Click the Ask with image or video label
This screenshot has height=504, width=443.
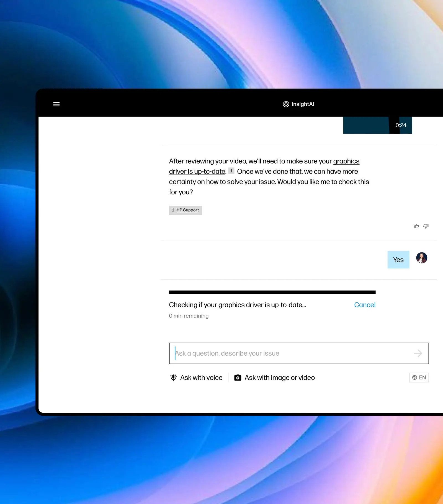[x=280, y=378]
